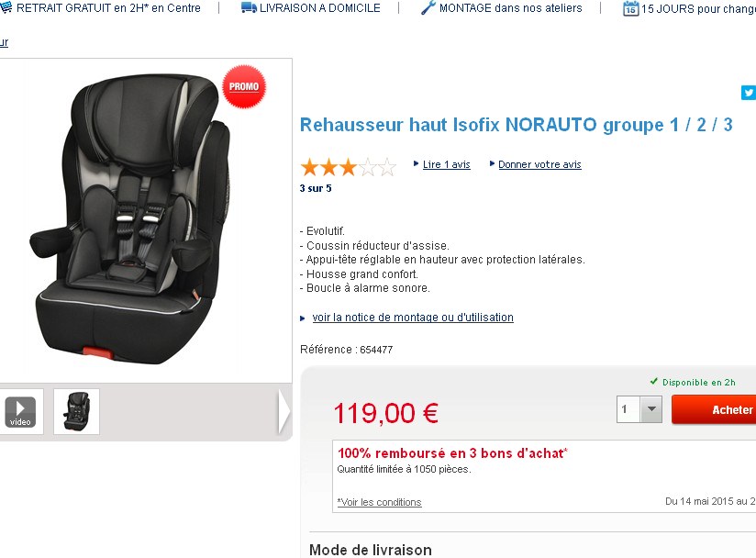This screenshot has width=756, height=558.
Task: Click the shopping cart retrait icon
Action: click(x=6, y=7)
